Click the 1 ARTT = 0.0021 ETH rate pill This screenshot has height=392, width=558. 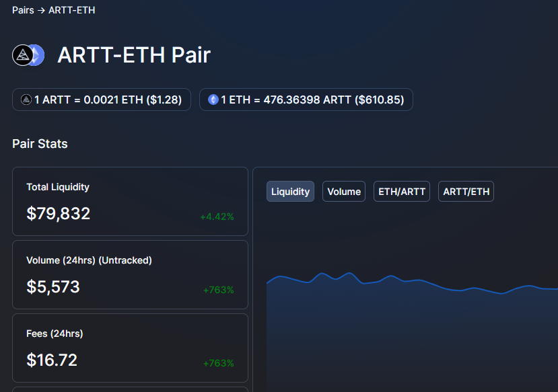(102, 100)
